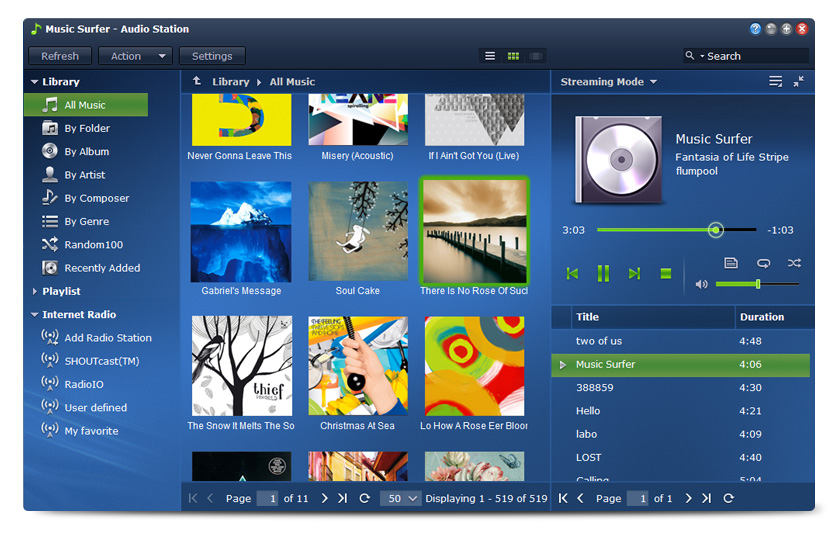Select the Never Gonna Leave This album
This screenshot has height=540, width=837.
[241, 120]
